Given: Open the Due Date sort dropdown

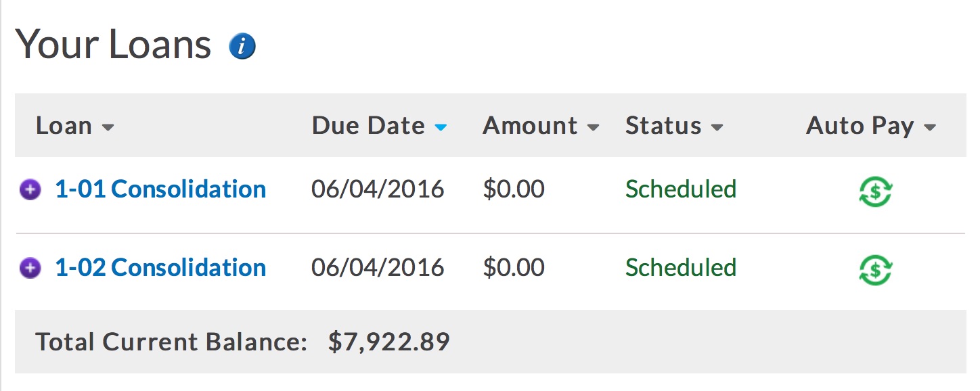Looking at the screenshot, I should [439, 127].
